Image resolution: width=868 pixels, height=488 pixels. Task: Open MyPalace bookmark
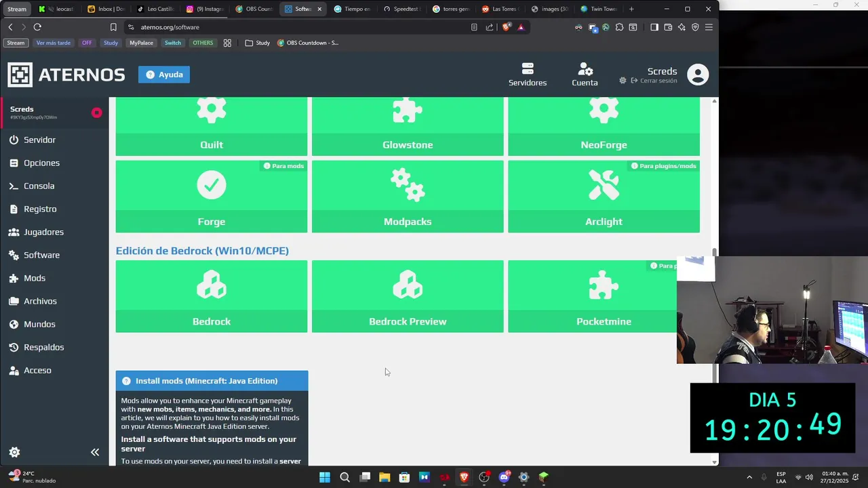pos(141,43)
